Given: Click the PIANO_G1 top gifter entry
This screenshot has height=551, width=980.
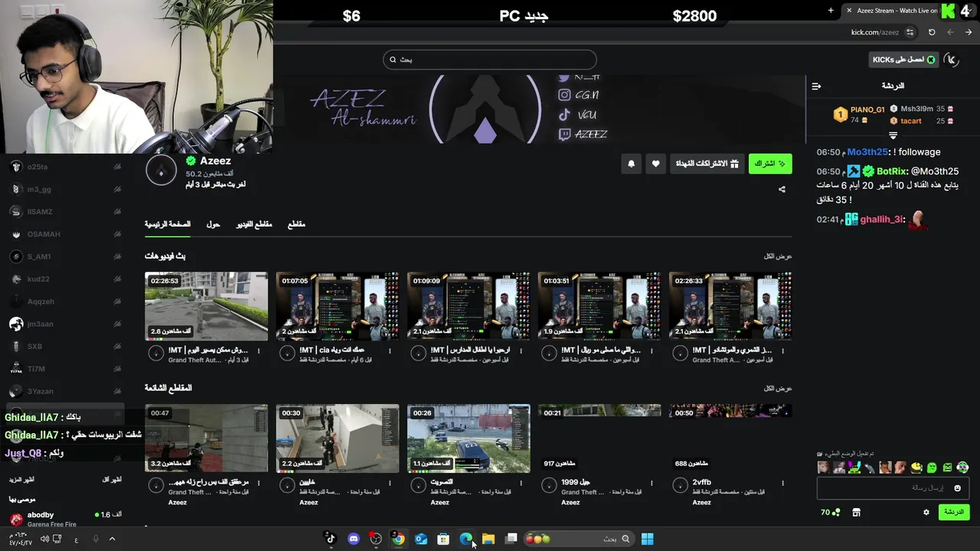Looking at the screenshot, I should [859, 115].
